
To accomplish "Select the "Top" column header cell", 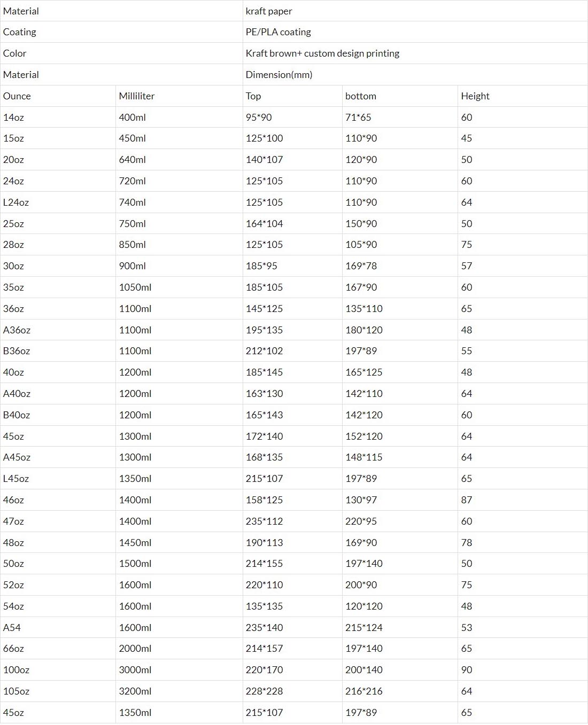I will click(253, 96).
